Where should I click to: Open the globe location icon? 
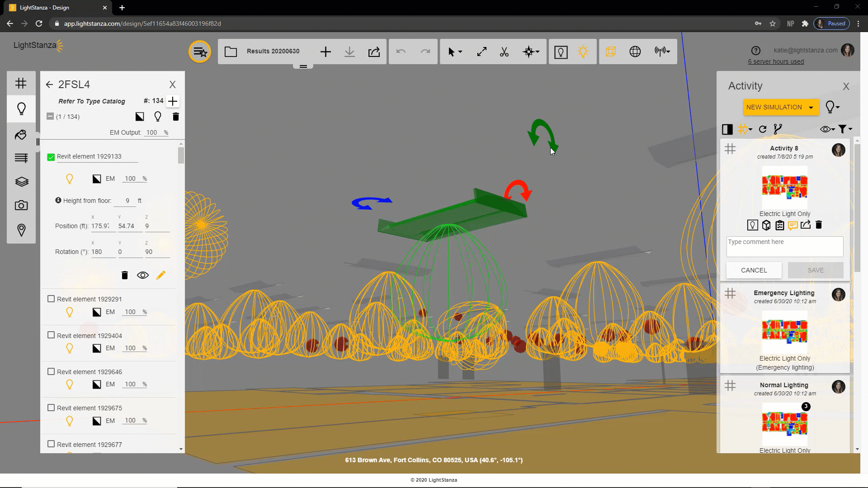pyautogui.click(x=635, y=52)
